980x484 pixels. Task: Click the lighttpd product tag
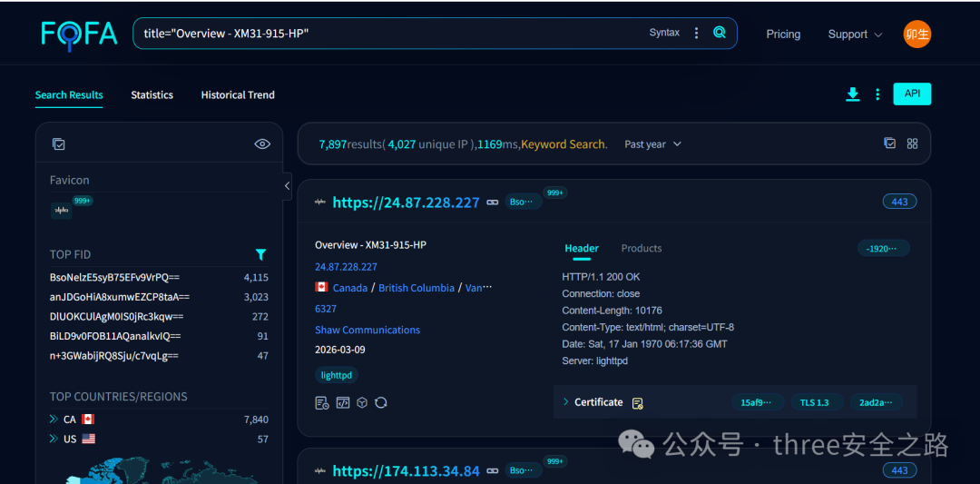[337, 375]
